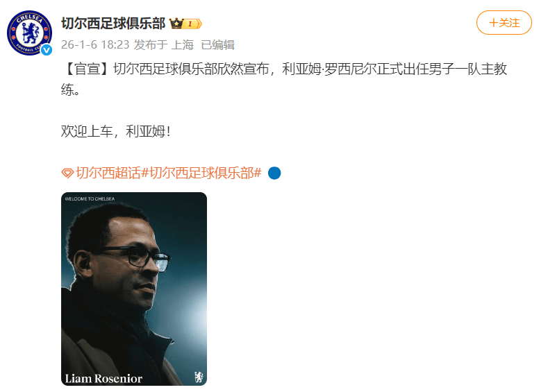The height and width of the screenshot is (392, 539).
Task: Open the 切尔西超话 super topic link
Action: (x=108, y=173)
